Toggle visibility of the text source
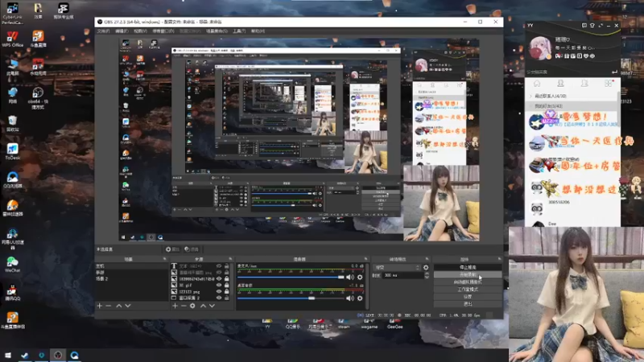644x362 pixels. (219, 266)
